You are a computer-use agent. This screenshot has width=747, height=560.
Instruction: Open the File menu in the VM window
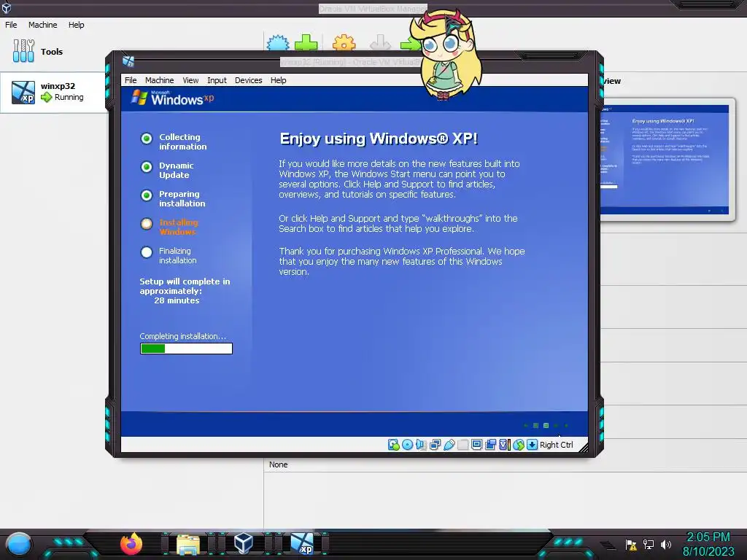point(131,80)
